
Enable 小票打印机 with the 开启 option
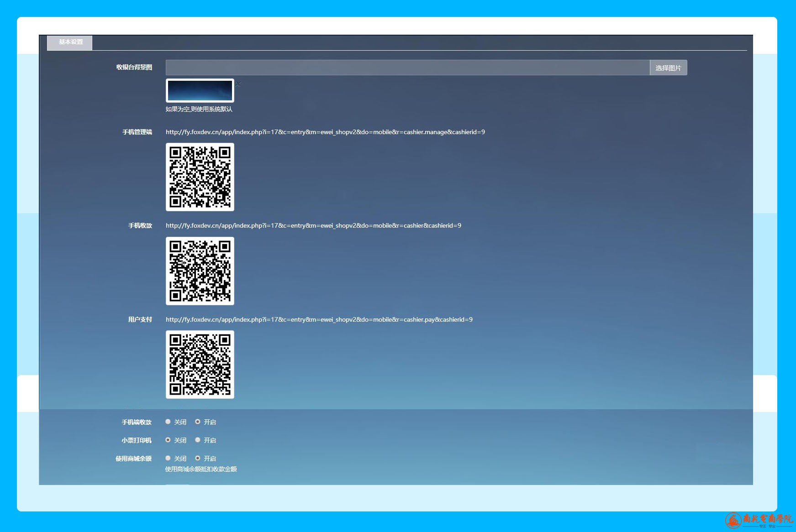(x=198, y=440)
